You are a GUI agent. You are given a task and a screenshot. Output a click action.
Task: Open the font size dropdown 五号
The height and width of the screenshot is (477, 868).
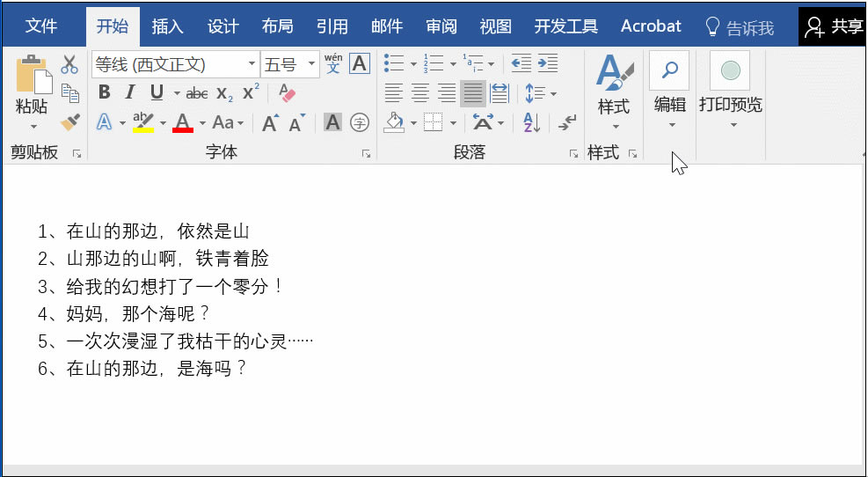(311, 64)
